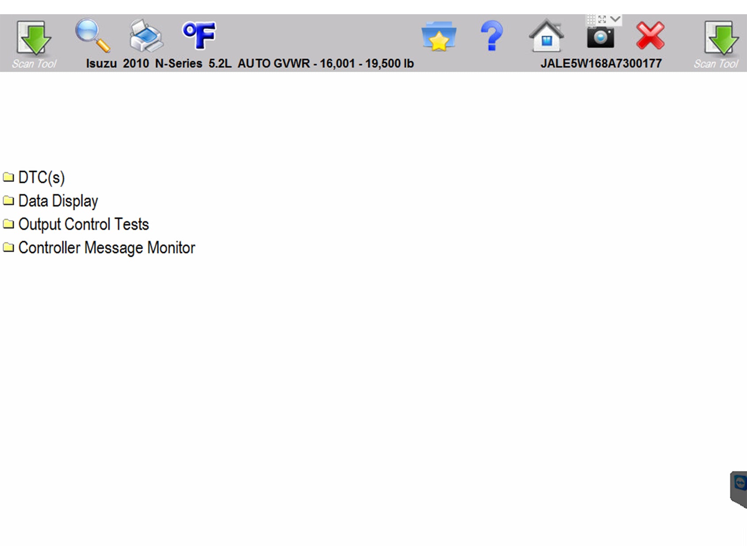Expand the chevron dropdown above the camera
Image resolution: width=747 pixels, height=560 pixels.
[x=615, y=19]
